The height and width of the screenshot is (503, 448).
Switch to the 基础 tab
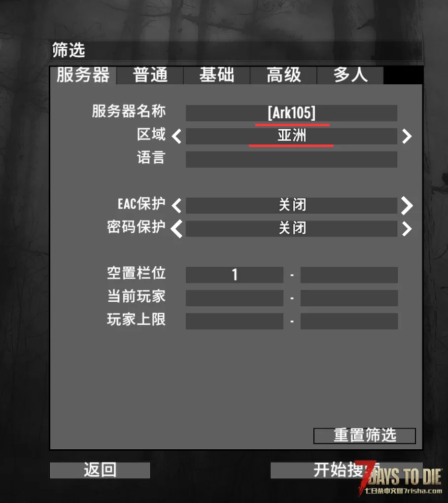click(x=217, y=75)
